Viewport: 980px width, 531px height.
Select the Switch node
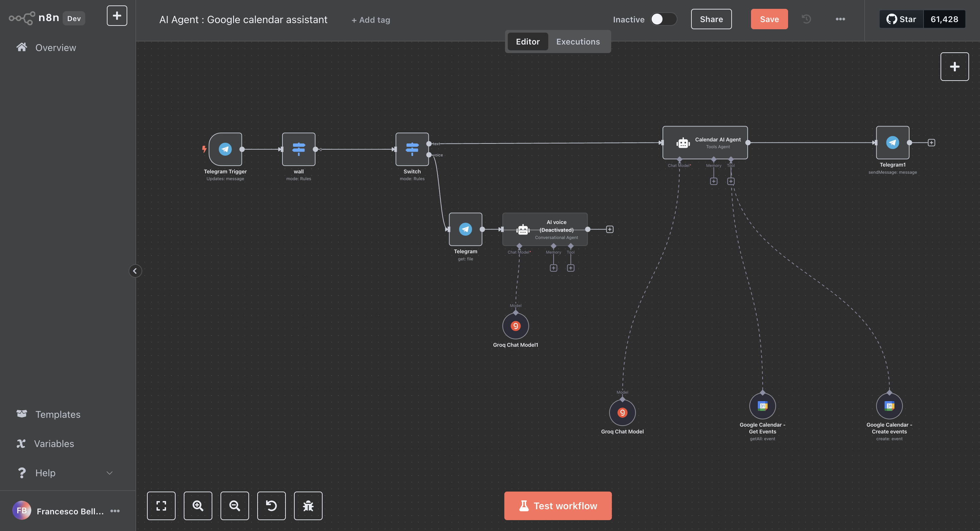coord(412,149)
